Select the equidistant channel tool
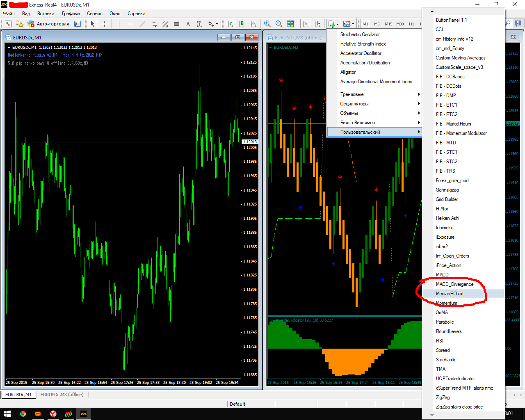This screenshot has width=525, height=420. (165, 24)
